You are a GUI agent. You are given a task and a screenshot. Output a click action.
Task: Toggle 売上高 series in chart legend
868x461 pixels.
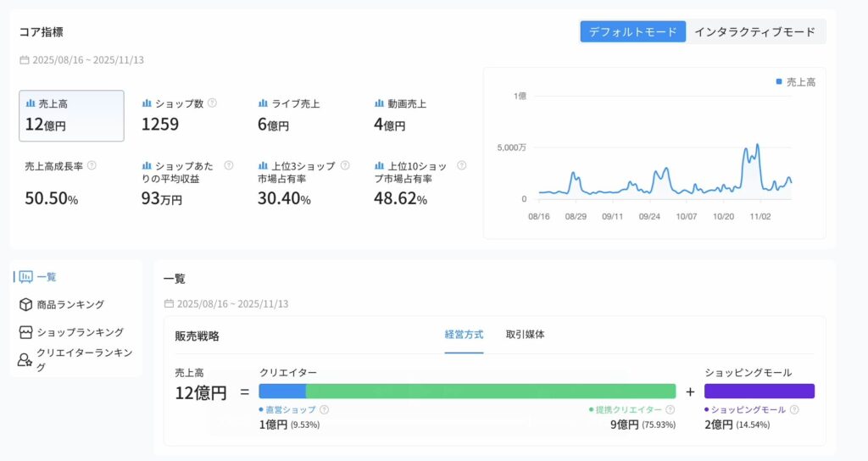click(x=795, y=82)
